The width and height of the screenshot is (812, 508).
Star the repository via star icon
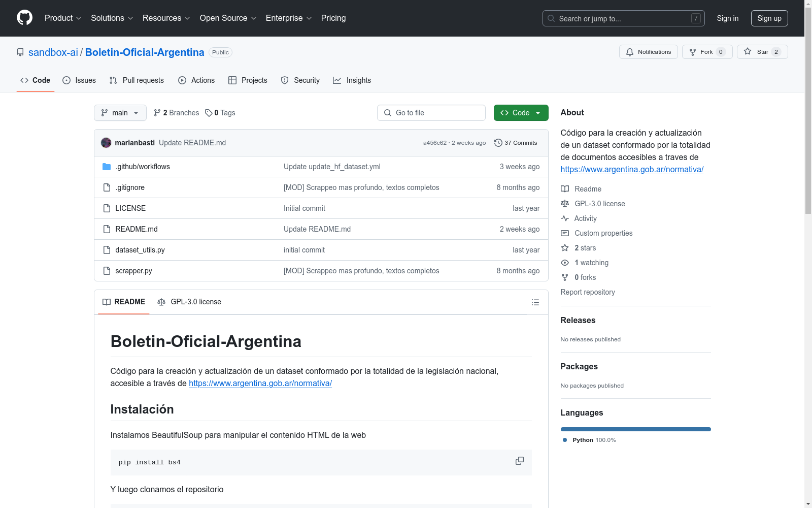(748, 51)
